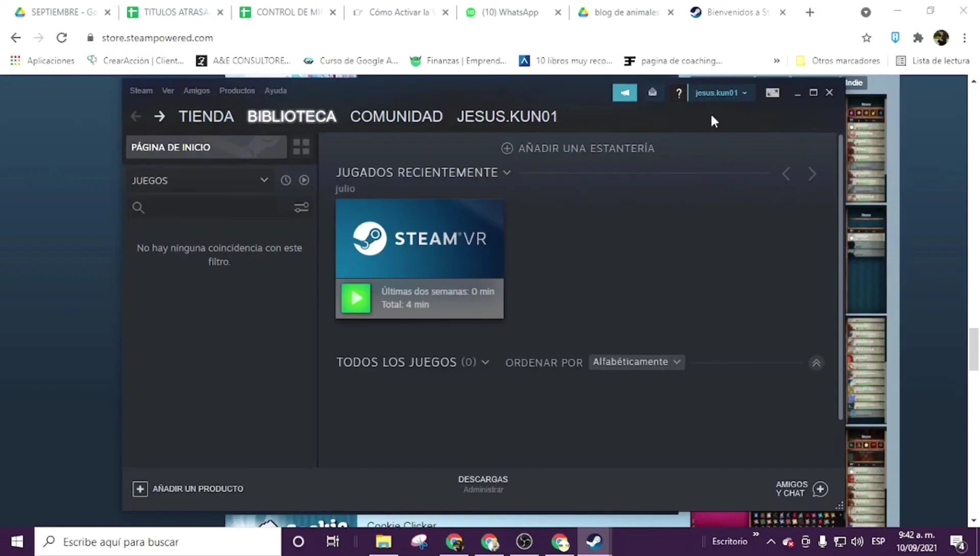Switch to the COMUNIDAD section
Screen dimensions: 980x556
(396, 116)
